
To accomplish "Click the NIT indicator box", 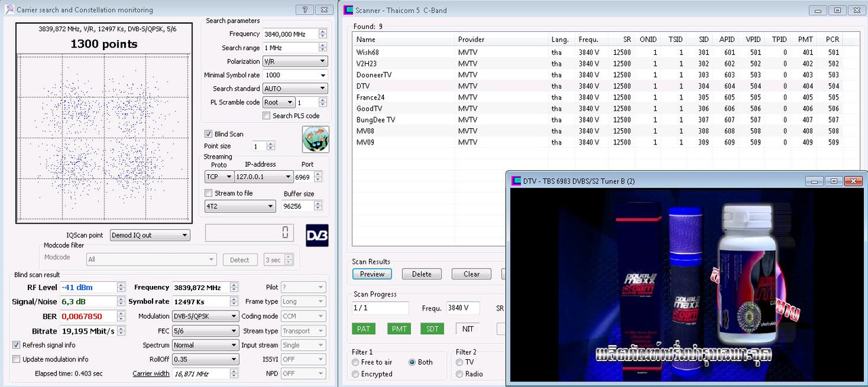I will [x=467, y=329].
